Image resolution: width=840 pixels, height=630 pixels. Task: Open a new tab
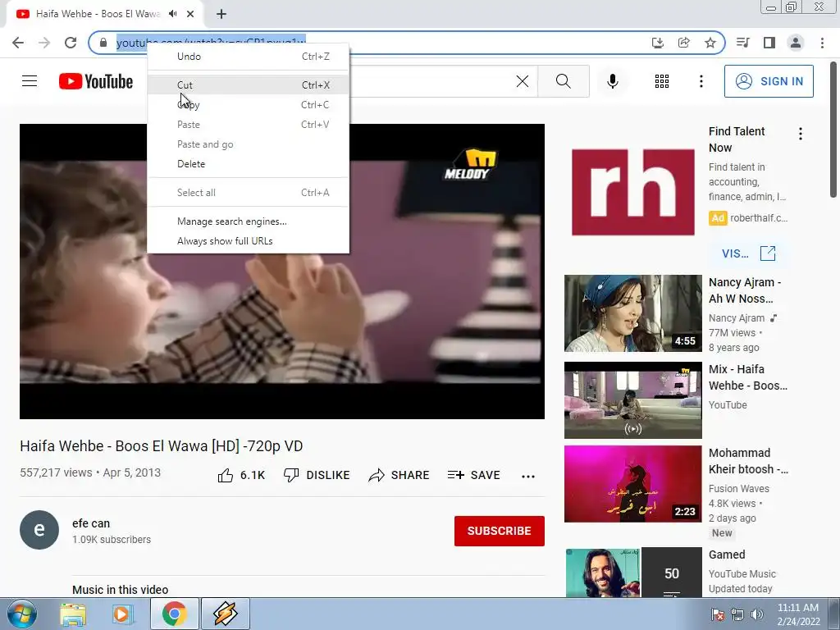click(221, 14)
